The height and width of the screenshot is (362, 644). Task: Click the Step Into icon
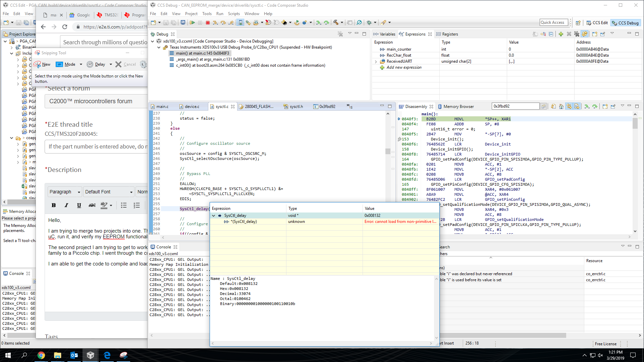tap(215, 22)
